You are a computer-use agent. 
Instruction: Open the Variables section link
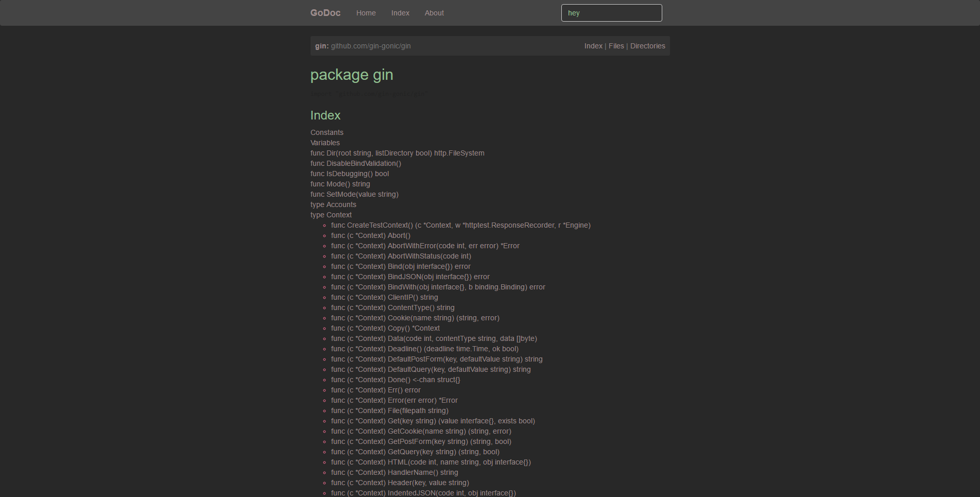[x=325, y=143]
